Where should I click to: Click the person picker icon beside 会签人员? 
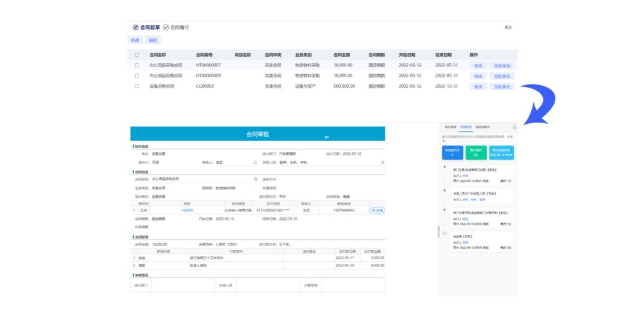(x=383, y=163)
